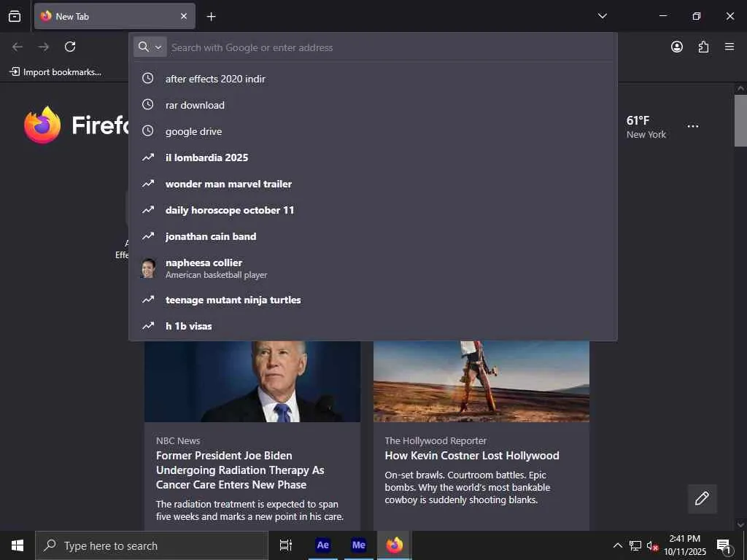Restore down the Firefox window
This screenshot has width=747, height=560.
697,16
